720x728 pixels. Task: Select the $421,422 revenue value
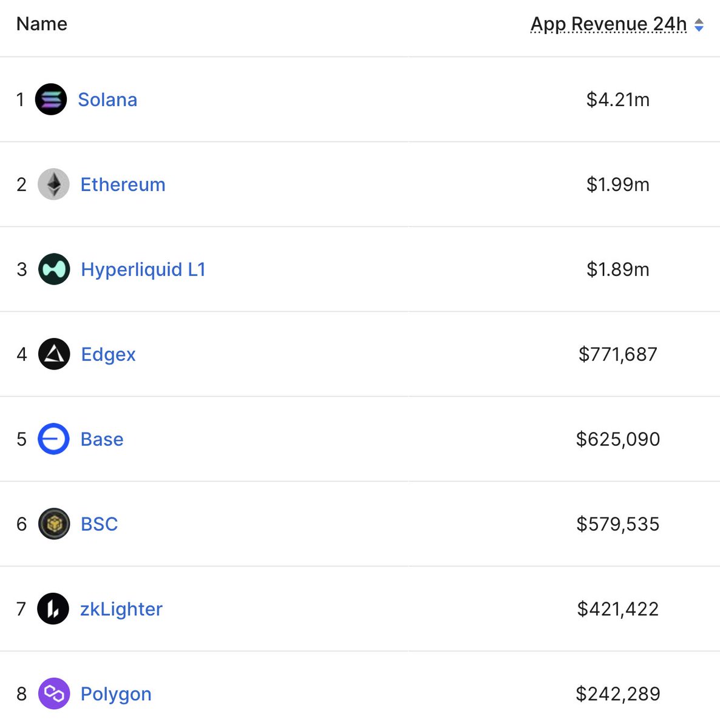(618, 609)
